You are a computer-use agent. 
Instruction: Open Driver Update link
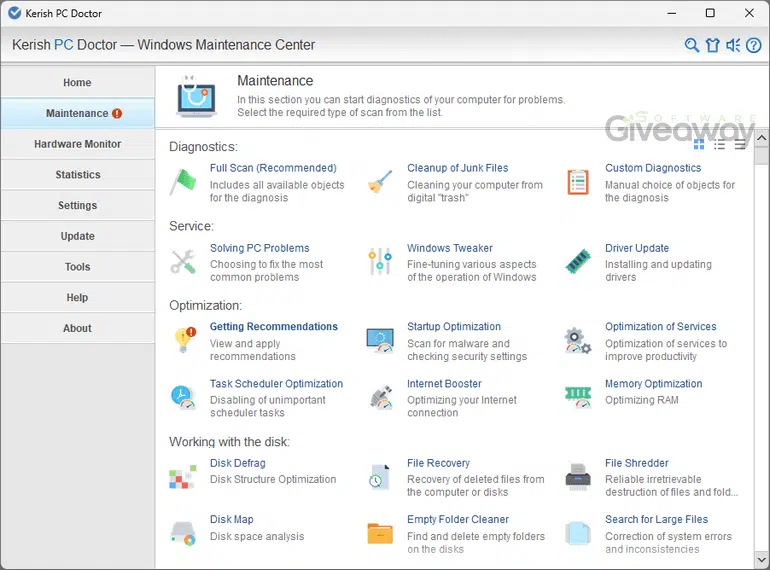tap(636, 248)
